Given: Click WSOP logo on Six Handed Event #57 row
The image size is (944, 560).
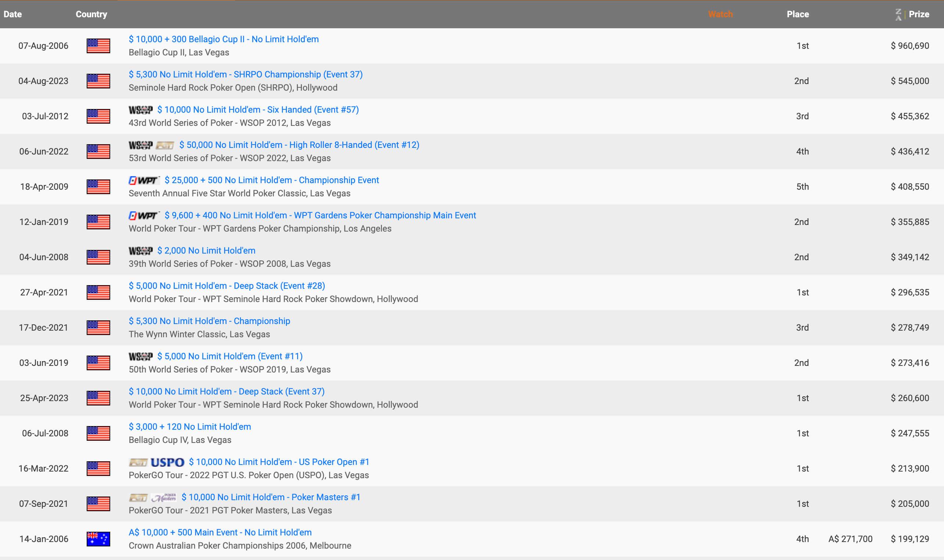Looking at the screenshot, I should [x=140, y=110].
